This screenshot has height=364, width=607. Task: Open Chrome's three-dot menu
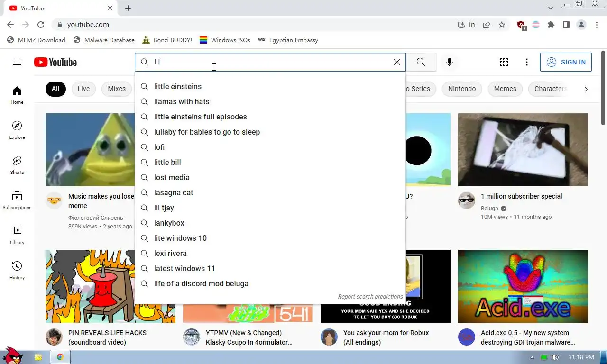click(597, 25)
